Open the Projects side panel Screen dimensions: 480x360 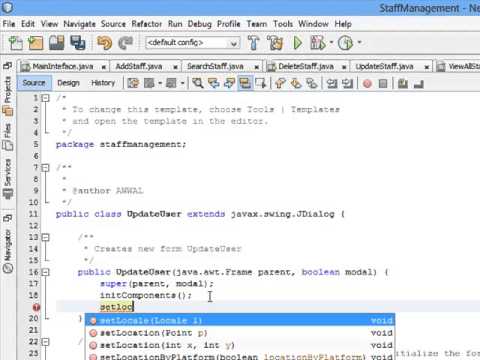[x=8, y=96]
